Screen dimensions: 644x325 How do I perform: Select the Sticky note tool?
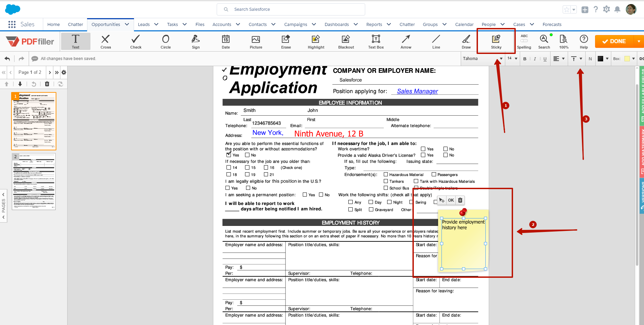[496, 41]
